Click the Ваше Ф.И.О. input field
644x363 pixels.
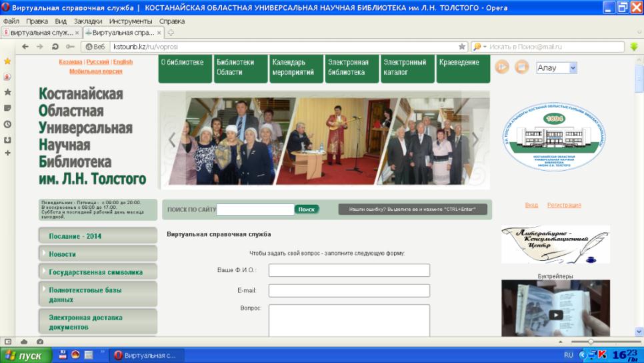point(349,270)
